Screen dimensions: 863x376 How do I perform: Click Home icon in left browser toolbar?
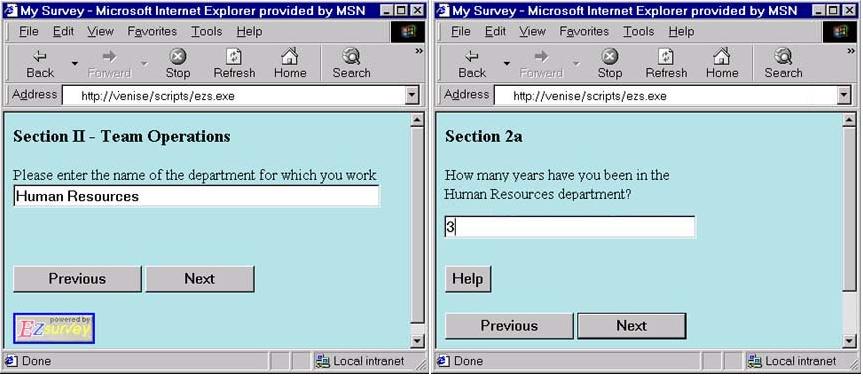(290, 56)
